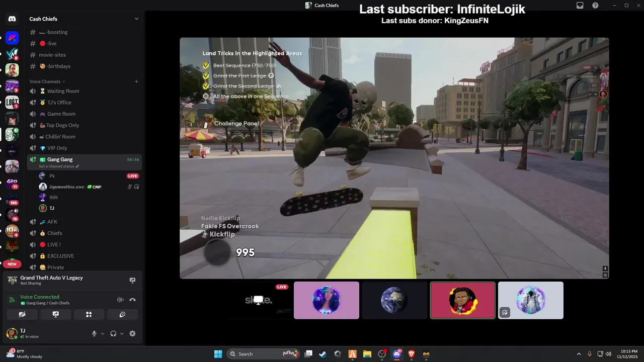The image size is (644, 362).
Task: Join the Waiting Room voice channel
Action: [84, 91]
